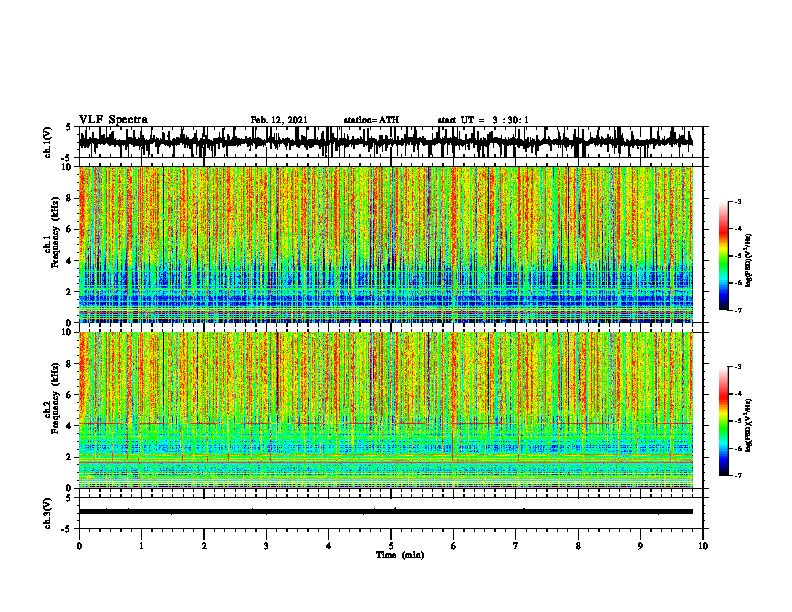Image resolution: width=792 pixels, height=612 pixels.
Task: Click the "ch.3(V)" axis label
Action: (48, 513)
